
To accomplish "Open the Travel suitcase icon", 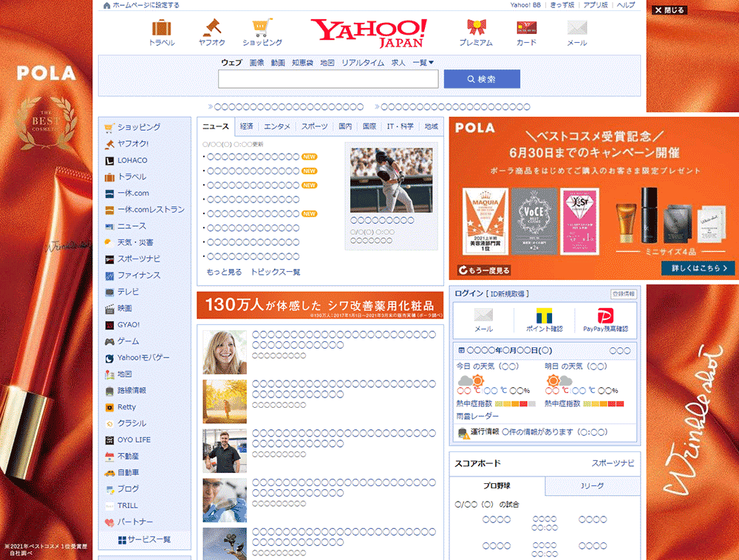I will (x=162, y=29).
